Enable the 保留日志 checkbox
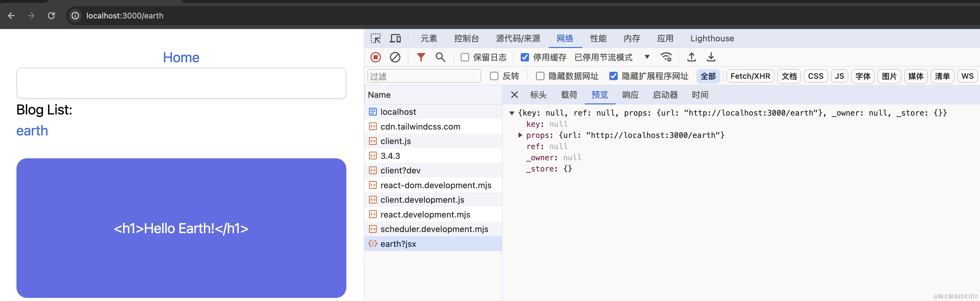The height and width of the screenshot is (301, 980). coord(465,57)
